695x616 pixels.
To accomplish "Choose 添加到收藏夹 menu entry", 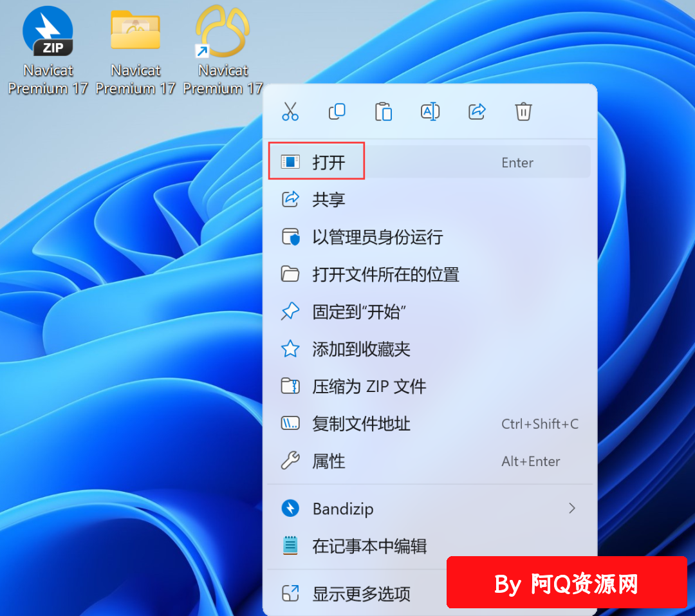I will pyautogui.click(x=429, y=349).
